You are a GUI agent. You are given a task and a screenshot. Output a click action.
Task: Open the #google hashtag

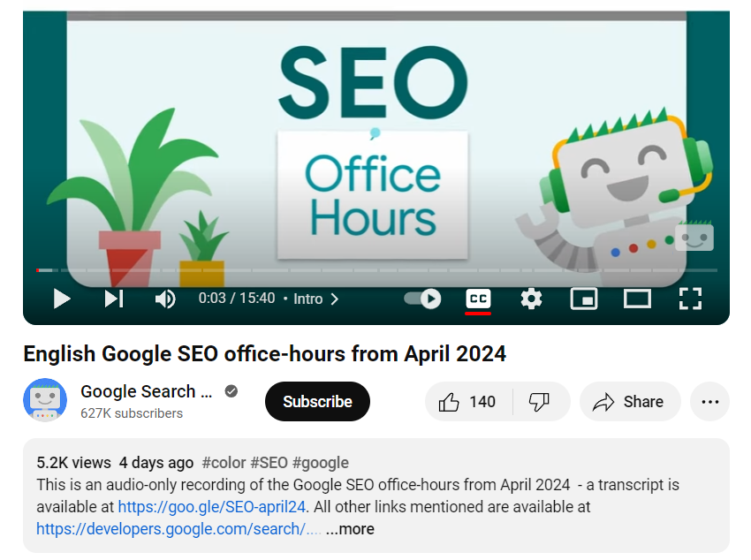click(321, 463)
